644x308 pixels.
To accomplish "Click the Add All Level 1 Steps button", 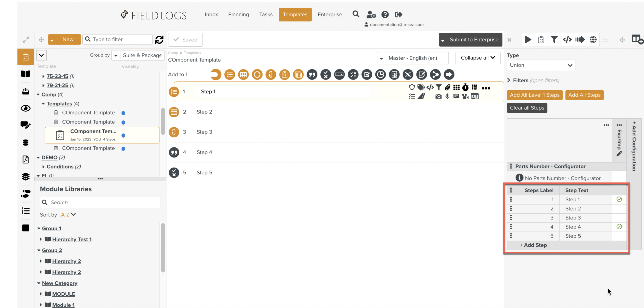I will pos(535,95).
